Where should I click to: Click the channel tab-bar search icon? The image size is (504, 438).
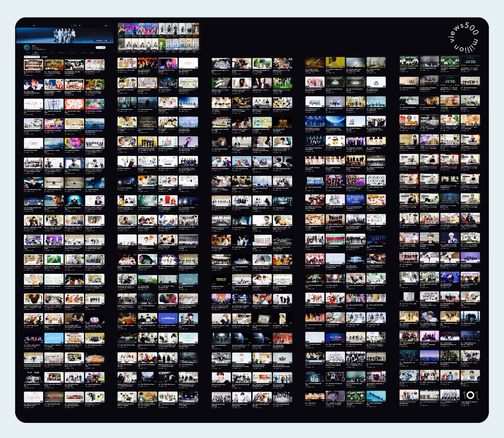click(x=99, y=53)
